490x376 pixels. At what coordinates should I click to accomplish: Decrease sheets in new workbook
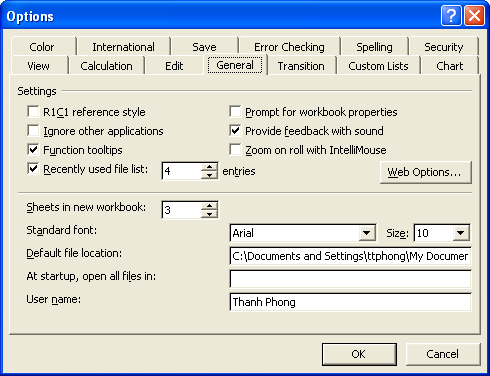pyautogui.click(x=209, y=214)
